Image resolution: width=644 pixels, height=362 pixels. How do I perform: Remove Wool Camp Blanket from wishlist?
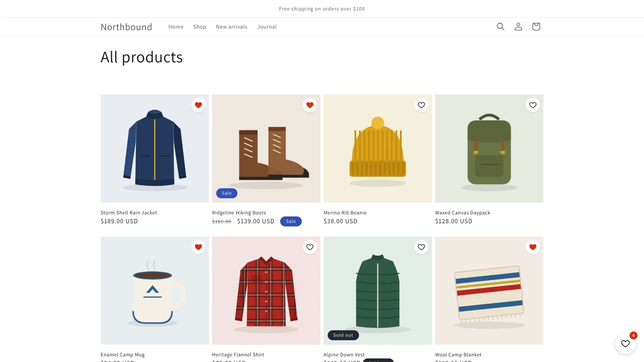533,247
